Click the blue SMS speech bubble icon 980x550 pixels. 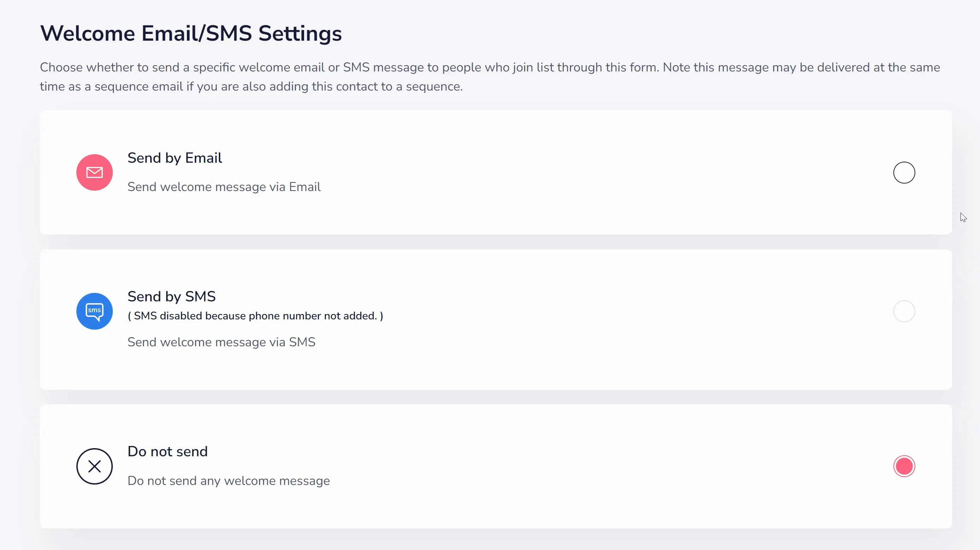(x=94, y=311)
